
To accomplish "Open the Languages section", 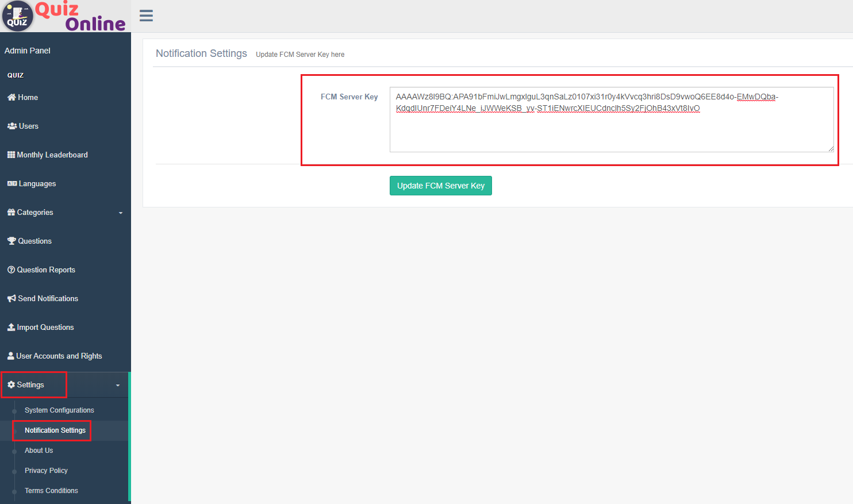I will tap(66, 183).
